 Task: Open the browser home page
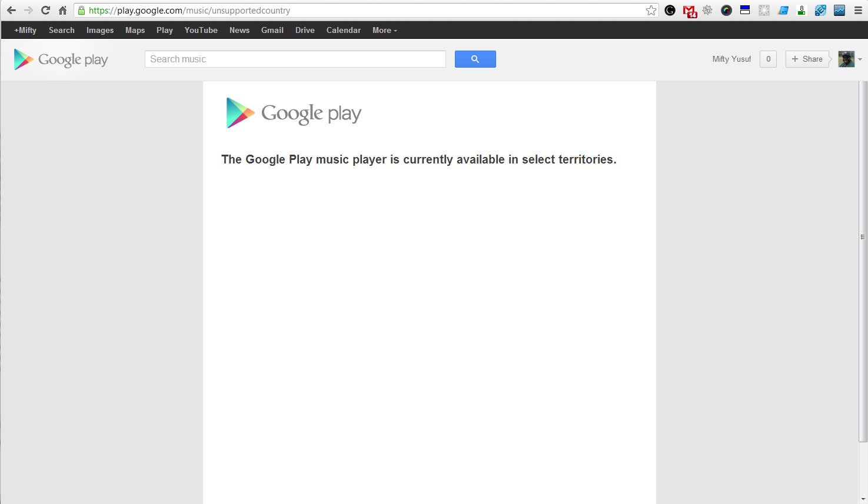pyautogui.click(x=62, y=10)
